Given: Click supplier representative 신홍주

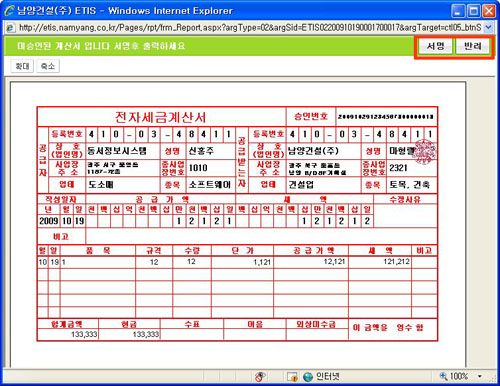Looking at the screenshot, I should [x=201, y=151].
